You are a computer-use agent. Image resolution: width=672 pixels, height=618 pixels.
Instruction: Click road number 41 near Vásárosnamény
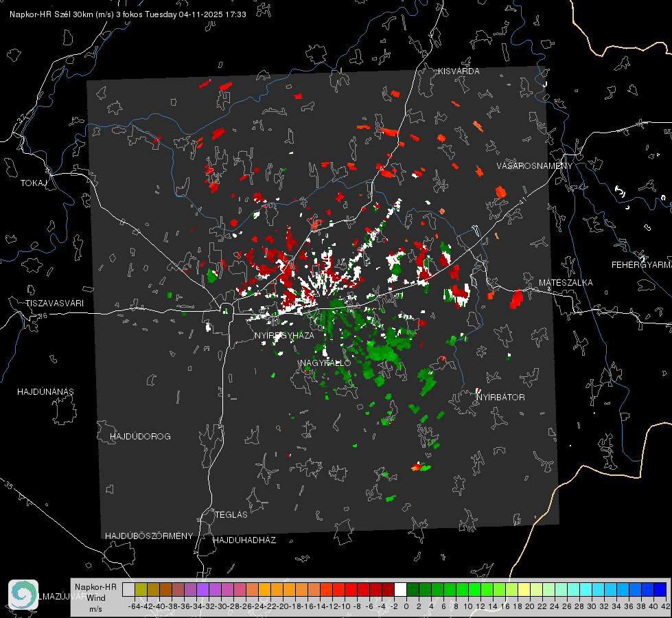pyautogui.click(x=522, y=200)
